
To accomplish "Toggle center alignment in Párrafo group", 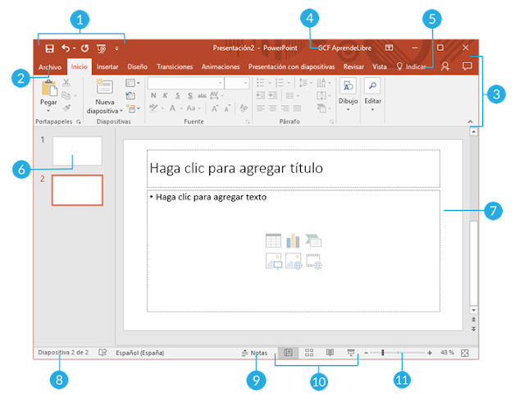I will pyautogui.click(x=273, y=108).
